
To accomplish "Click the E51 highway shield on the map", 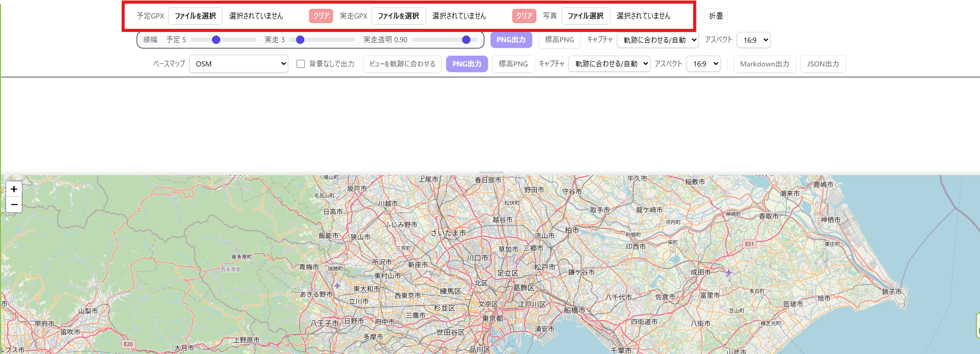I will coord(749,244).
